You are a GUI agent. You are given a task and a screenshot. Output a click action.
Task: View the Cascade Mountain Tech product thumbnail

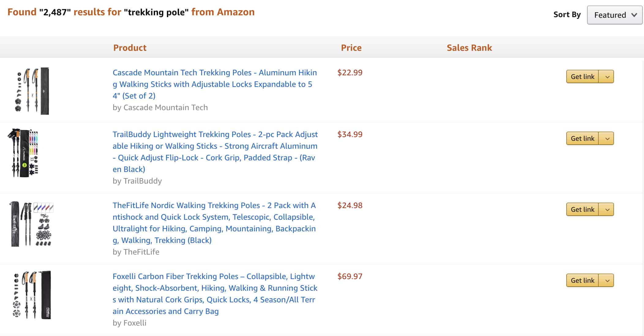[32, 90]
